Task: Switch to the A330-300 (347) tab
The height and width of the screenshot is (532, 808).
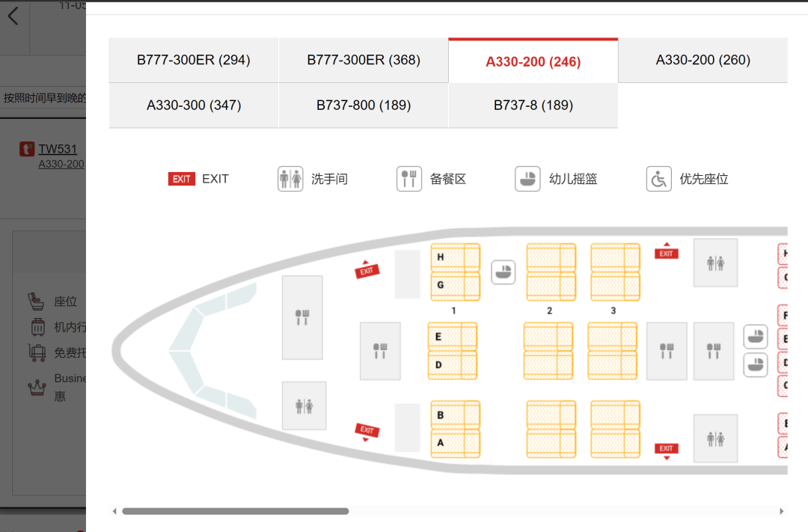Action: coord(194,106)
